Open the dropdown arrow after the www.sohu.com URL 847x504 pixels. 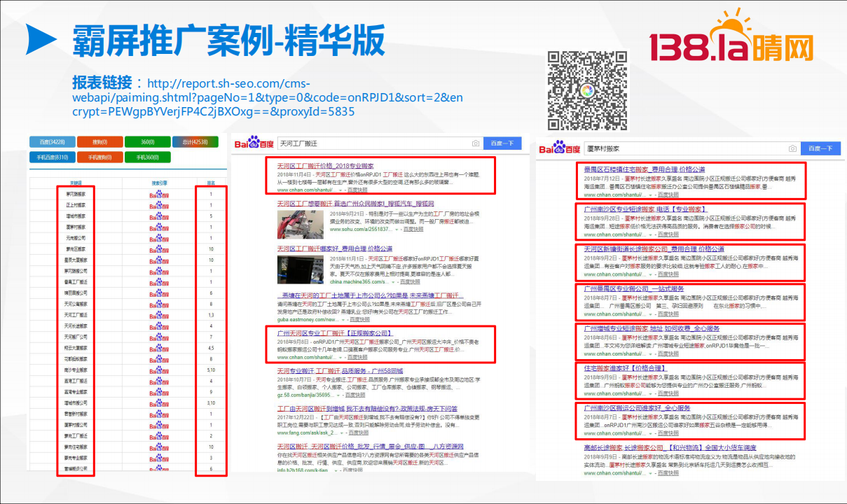point(397,230)
